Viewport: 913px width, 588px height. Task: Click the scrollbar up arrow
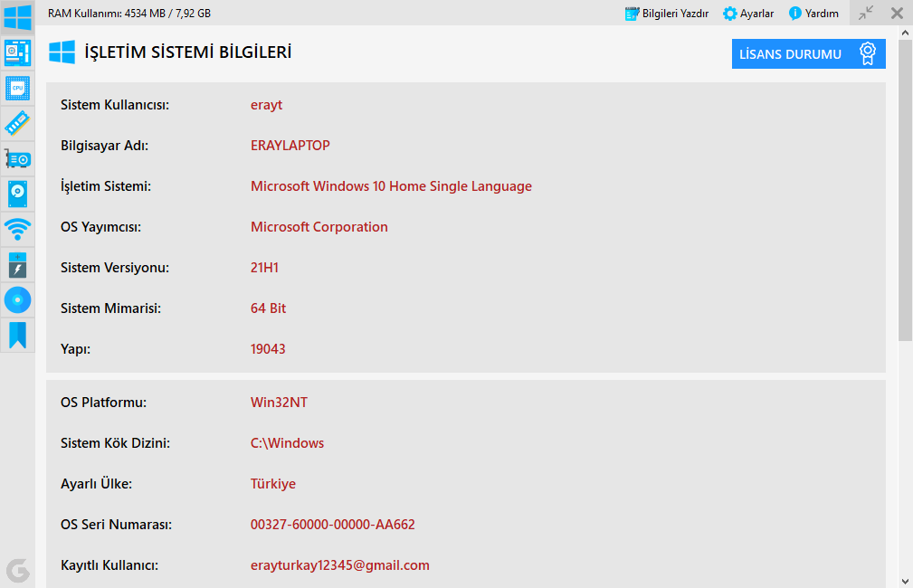(905, 33)
